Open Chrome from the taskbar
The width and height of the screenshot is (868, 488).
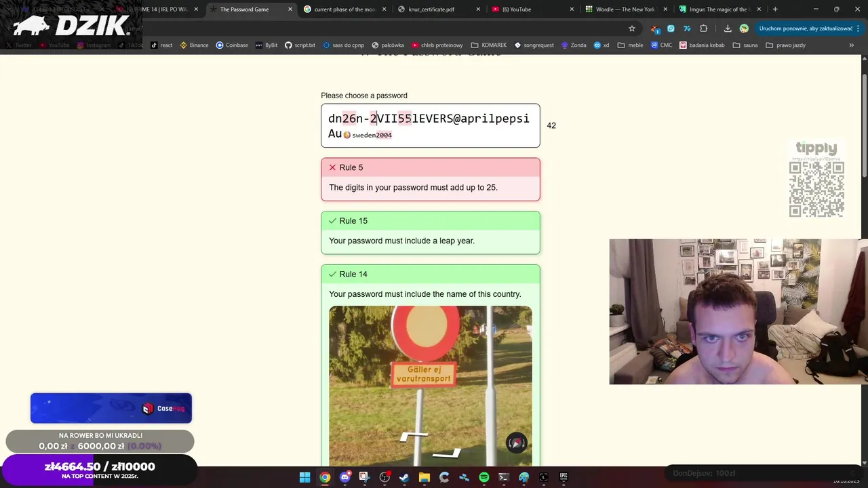[325, 477]
